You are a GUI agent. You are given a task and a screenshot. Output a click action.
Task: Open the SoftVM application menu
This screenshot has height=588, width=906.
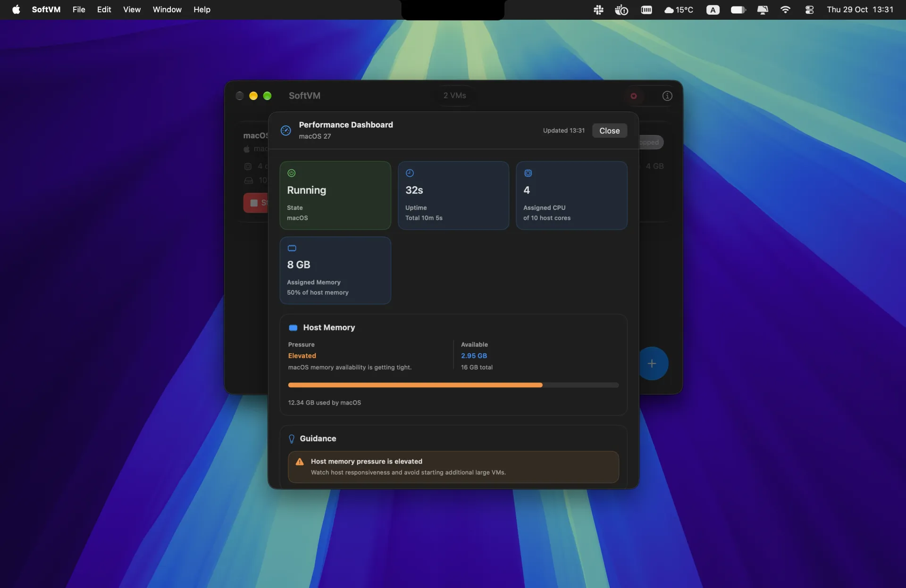46,9
